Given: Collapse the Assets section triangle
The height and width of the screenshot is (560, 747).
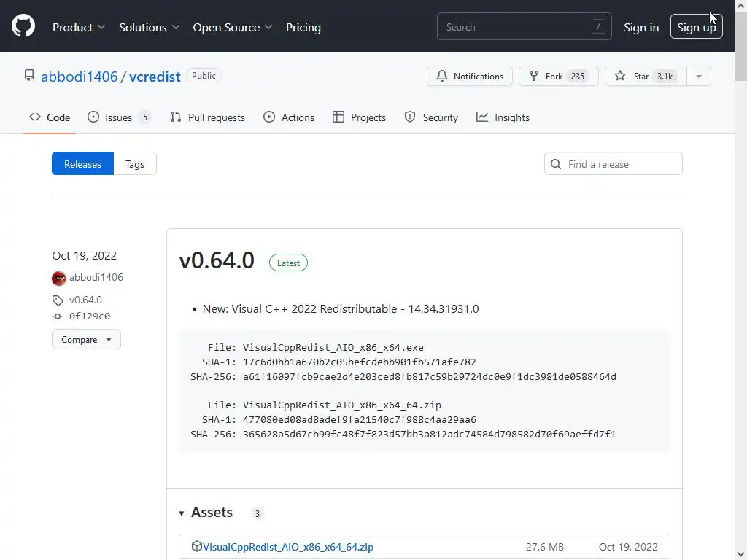Looking at the screenshot, I should [182, 513].
